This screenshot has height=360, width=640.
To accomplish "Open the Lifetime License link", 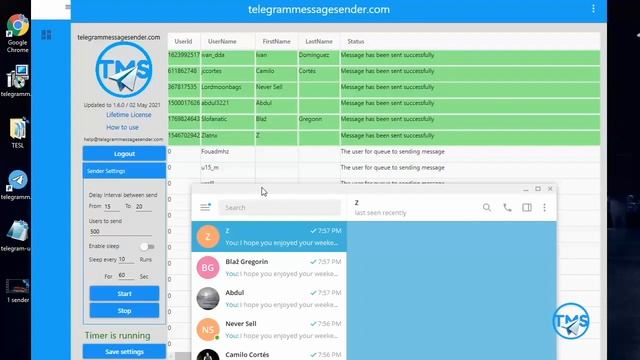I will (129, 115).
